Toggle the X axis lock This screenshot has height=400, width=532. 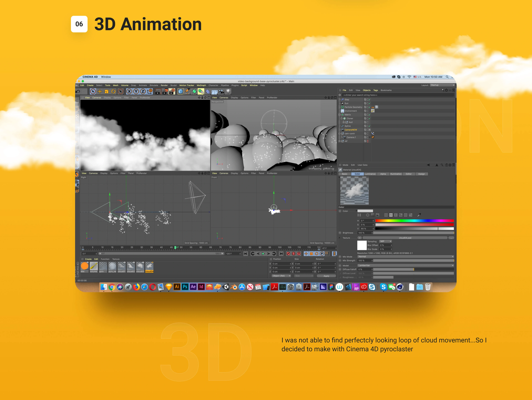(129, 91)
